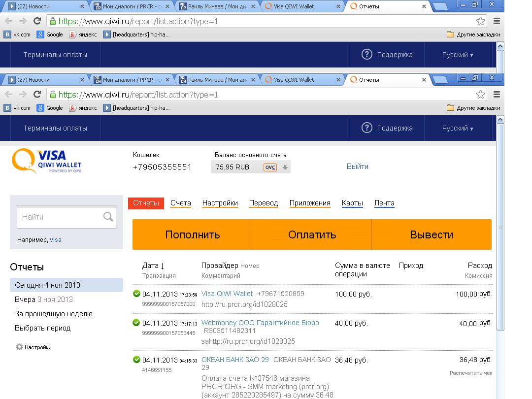
Task: Open the Приложения section
Action: point(310,203)
